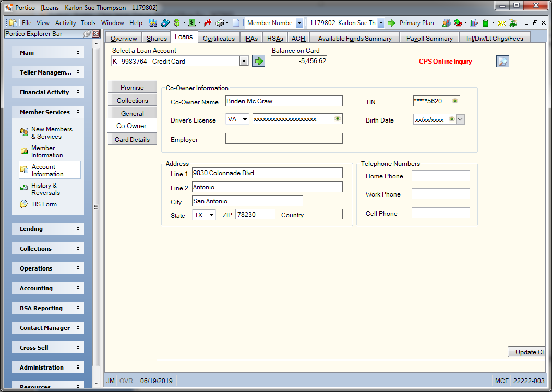The width and height of the screenshot is (552, 392).
Task: Switch to the Payoff Summary tab
Action: click(x=429, y=39)
